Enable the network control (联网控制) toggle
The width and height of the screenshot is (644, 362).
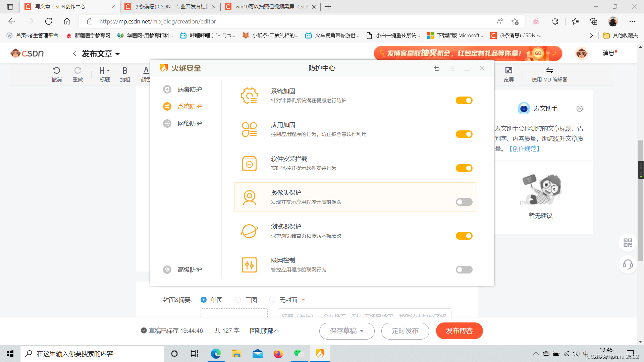coord(464,269)
